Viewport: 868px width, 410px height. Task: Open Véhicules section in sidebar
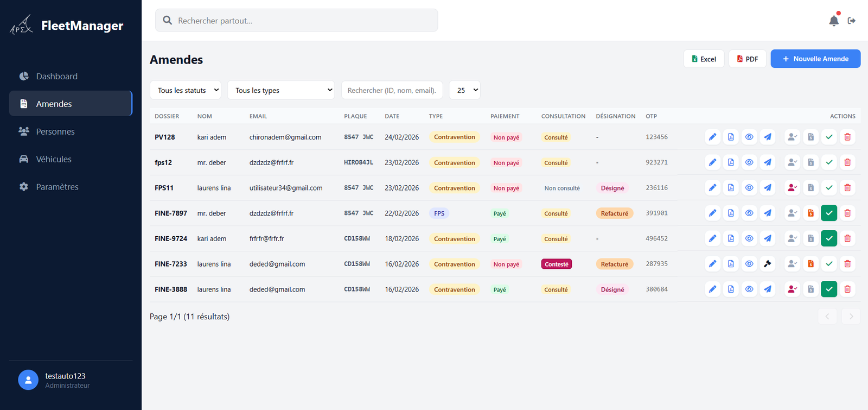(x=71, y=159)
